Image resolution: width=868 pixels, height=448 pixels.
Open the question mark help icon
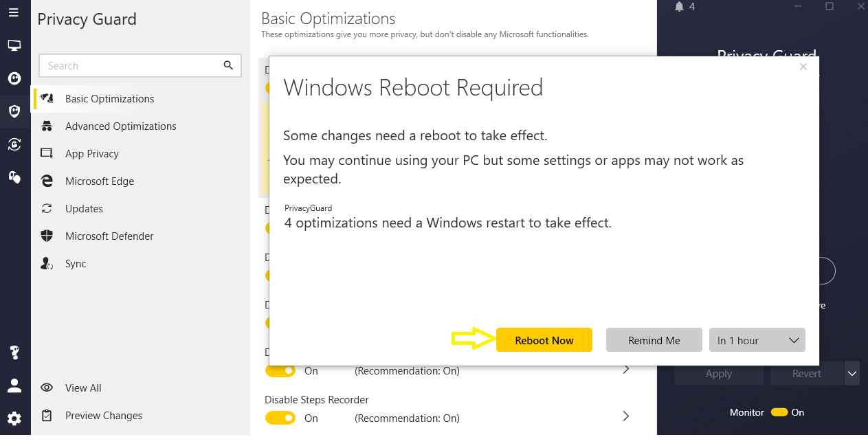(x=14, y=352)
